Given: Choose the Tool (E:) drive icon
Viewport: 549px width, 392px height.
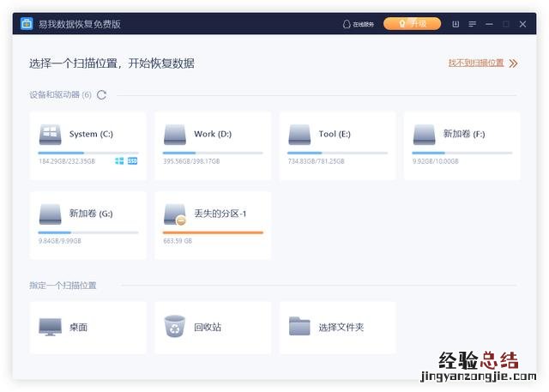Looking at the screenshot, I should (299, 135).
